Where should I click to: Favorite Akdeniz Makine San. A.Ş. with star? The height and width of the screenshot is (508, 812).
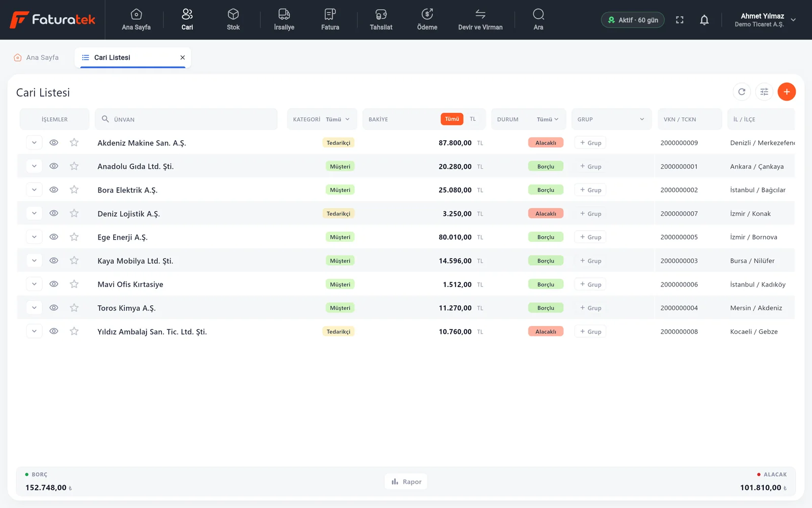click(74, 143)
